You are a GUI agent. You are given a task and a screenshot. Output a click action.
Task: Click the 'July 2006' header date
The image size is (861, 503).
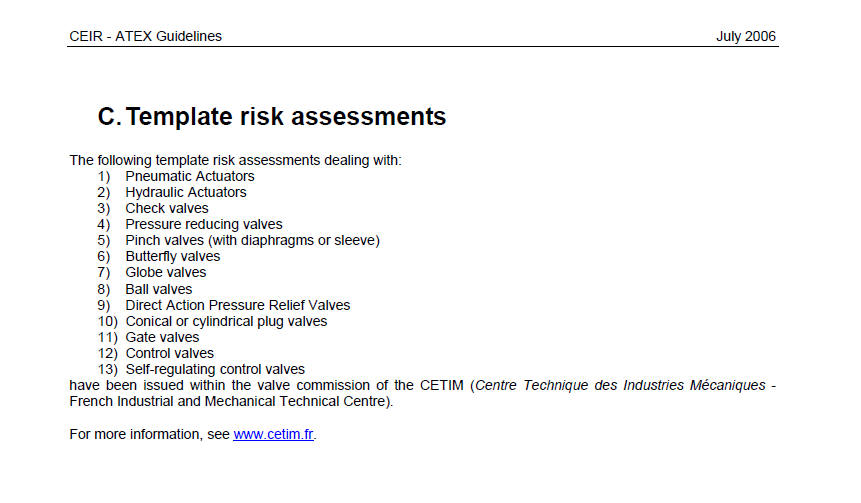(746, 36)
